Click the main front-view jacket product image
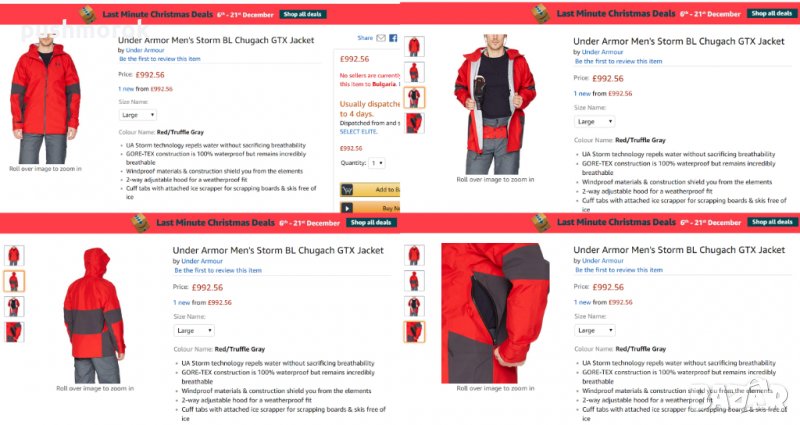This screenshot has height=425, width=800. (x=45, y=102)
